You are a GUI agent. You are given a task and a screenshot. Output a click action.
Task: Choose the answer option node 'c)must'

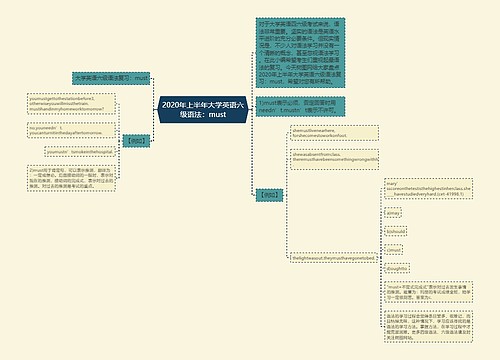[x=394, y=250]
